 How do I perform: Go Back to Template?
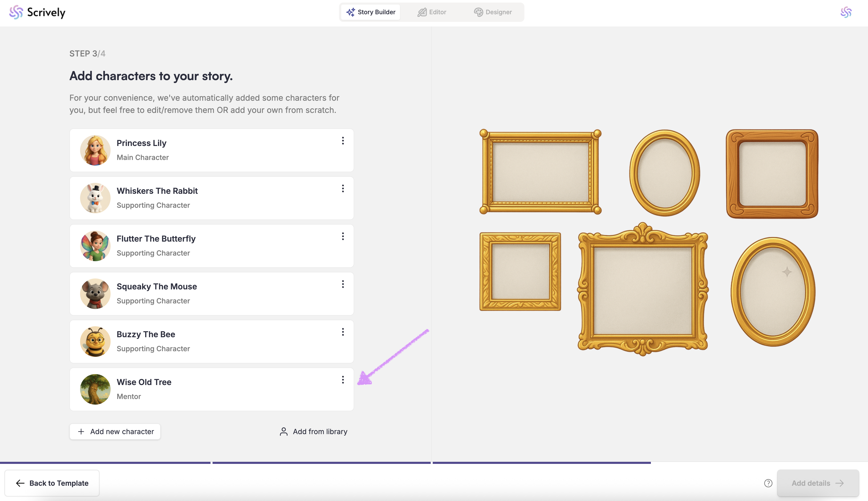[x=52, y=483]
